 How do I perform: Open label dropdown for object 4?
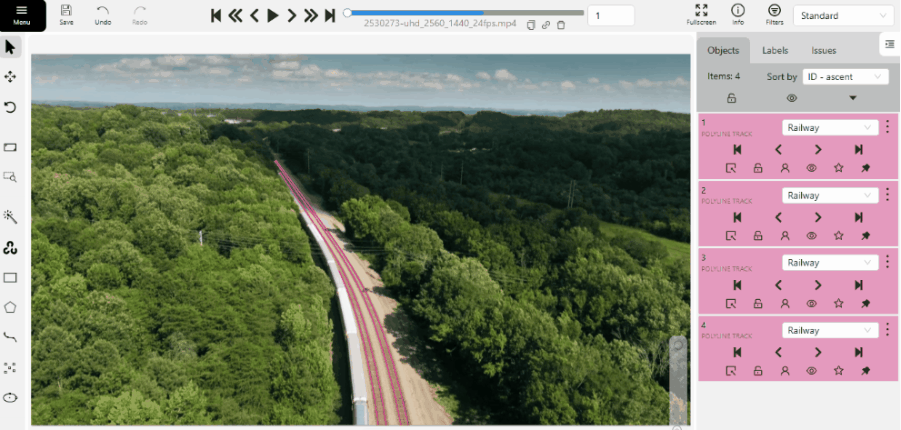pos(830,331)
